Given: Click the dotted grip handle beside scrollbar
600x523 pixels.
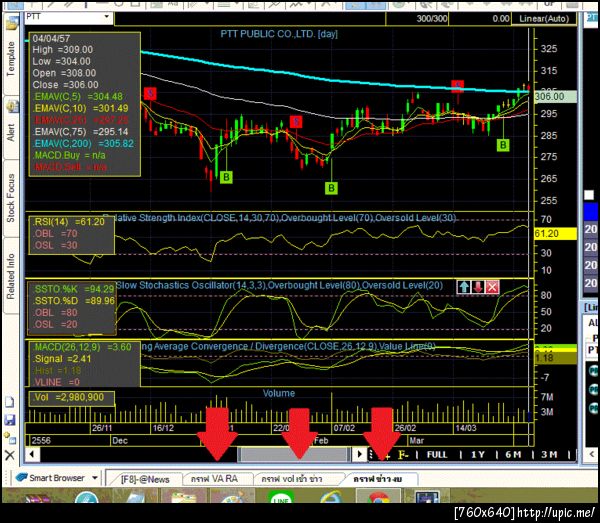Looking at the screenshot, I should pyautogui.click(x=370, y=454).
